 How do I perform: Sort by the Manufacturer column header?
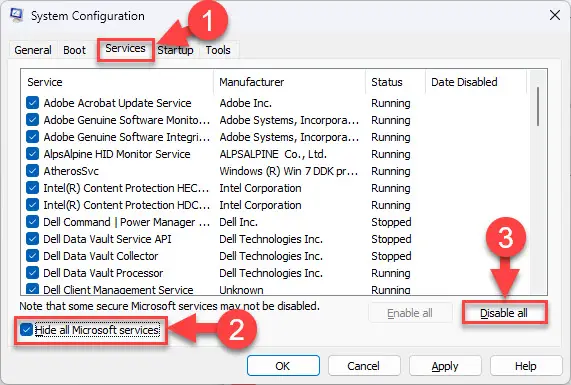pos(289,82)
